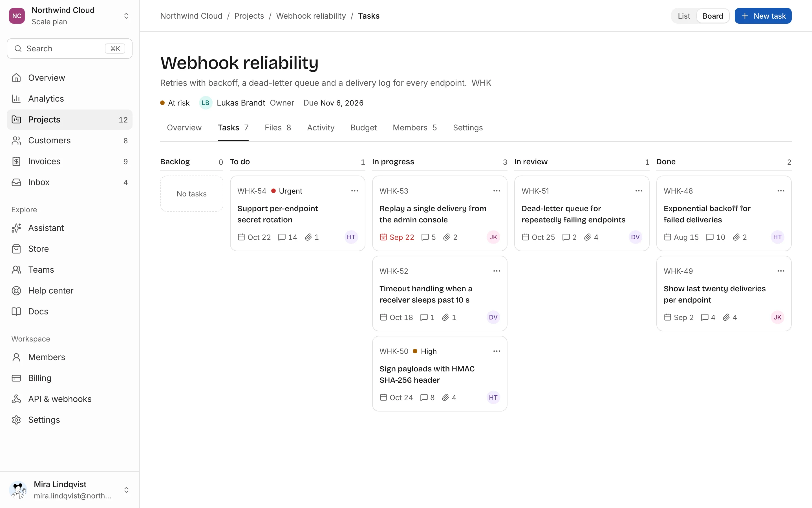Open the sidebar Settings gear icon
Image resolution: width=812 pixels, height=508 pixels.
16,420
